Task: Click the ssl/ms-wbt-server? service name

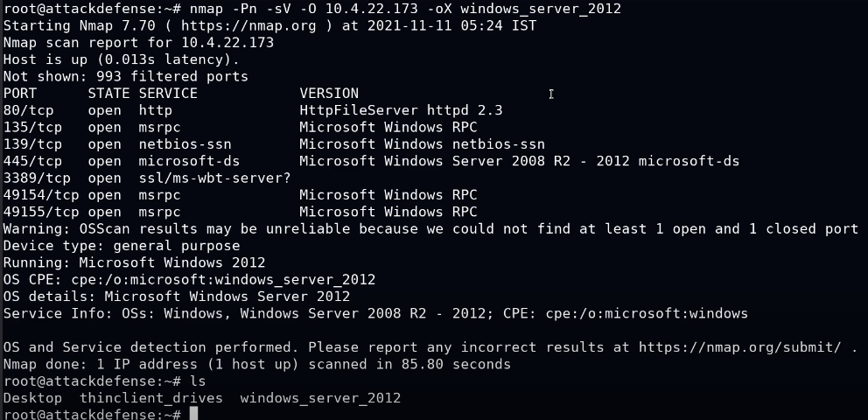Action: (x=214, y=178)
